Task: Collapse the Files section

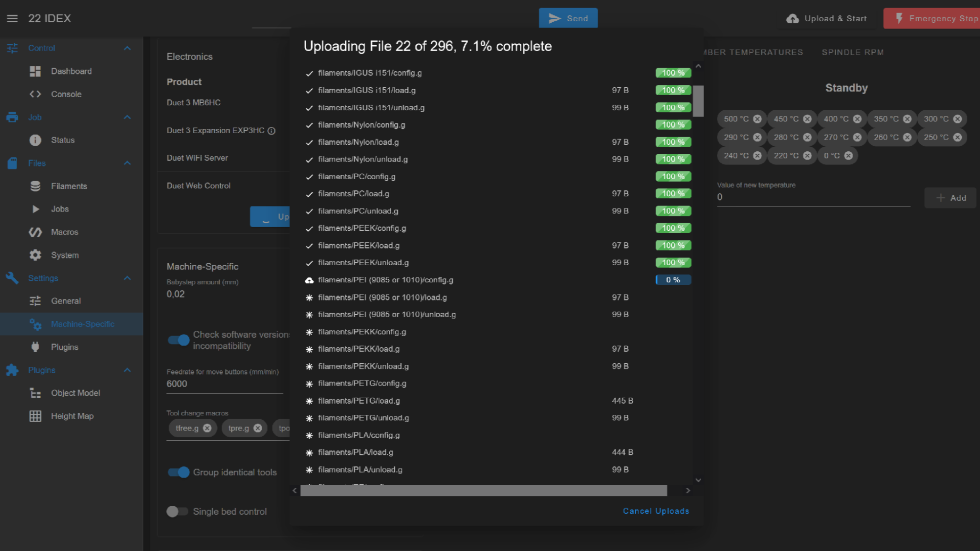Action: [127, 163]
